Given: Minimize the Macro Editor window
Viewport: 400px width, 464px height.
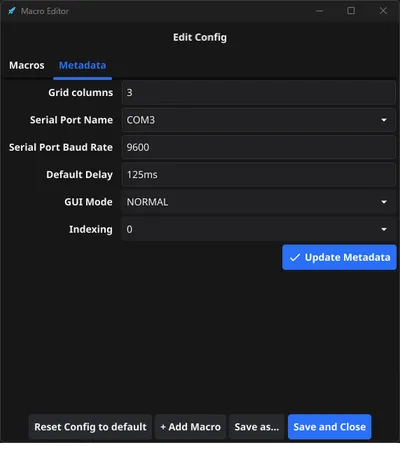Looking at the screenshot, I should [319, 11].
